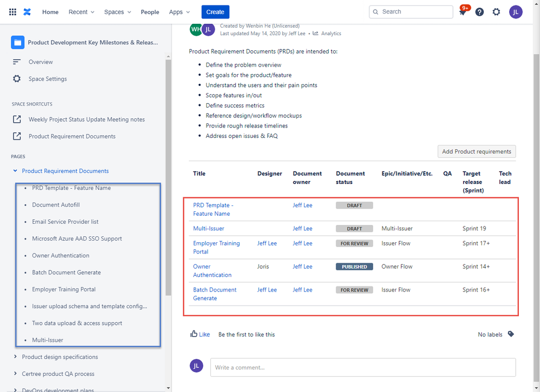Click the Product Requirement Documents shortcut icon
540x392 pixels.
pos(17,136)
